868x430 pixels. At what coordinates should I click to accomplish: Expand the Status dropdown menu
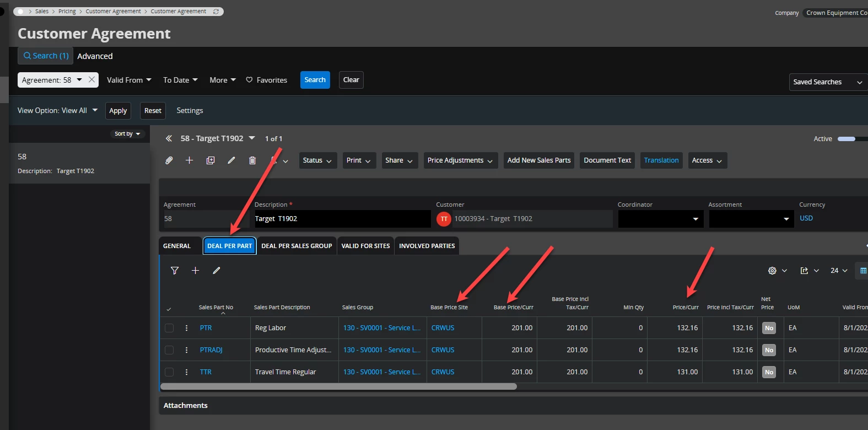click(x=317, y=160)
